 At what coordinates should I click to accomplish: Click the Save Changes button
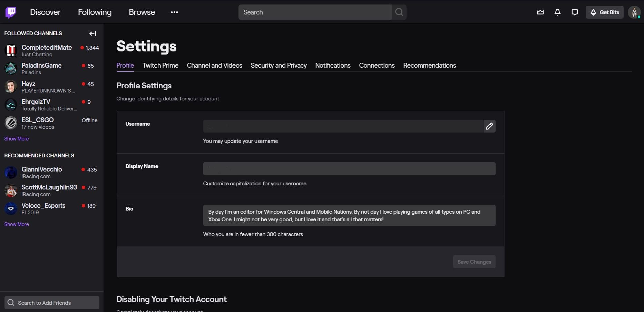pos(474,262)
